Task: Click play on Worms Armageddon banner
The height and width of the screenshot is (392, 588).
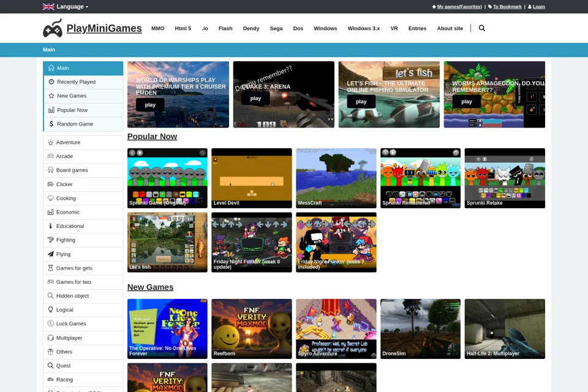Action: pos(467,102)
